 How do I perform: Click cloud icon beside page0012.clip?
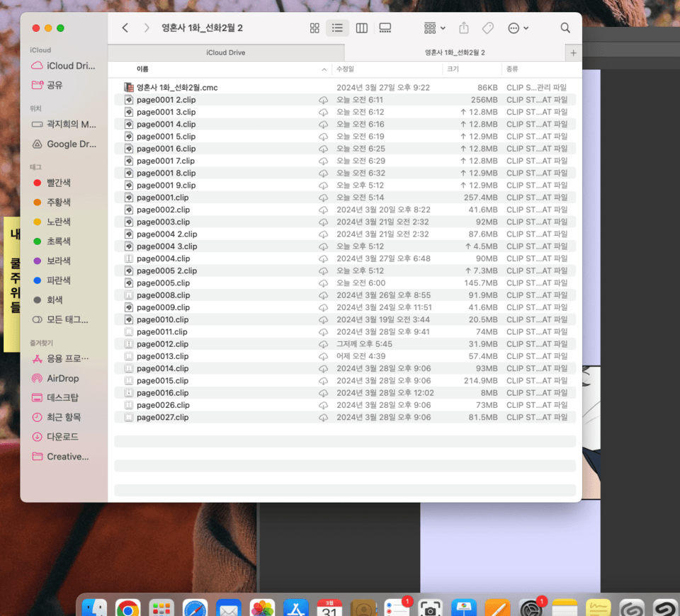[x=323, y=344]
